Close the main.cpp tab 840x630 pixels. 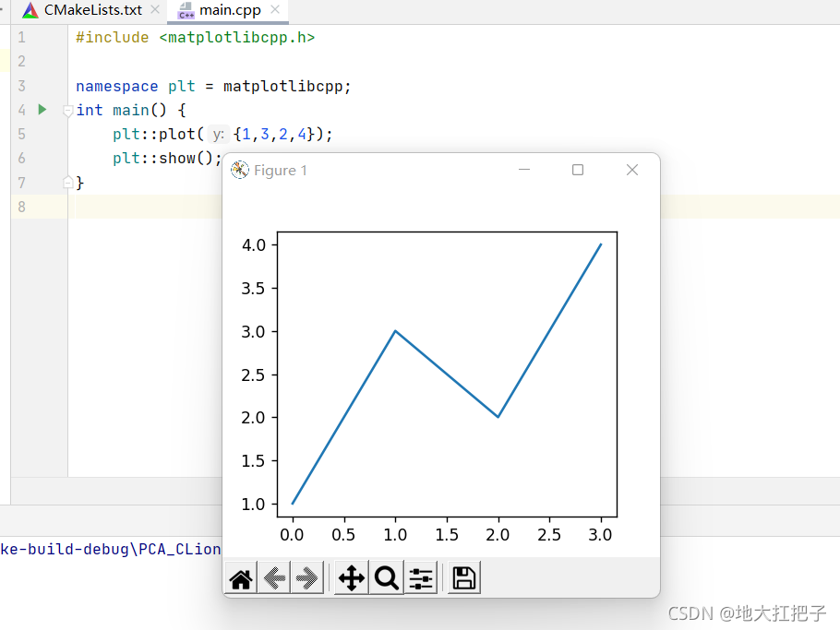[275, 9]
